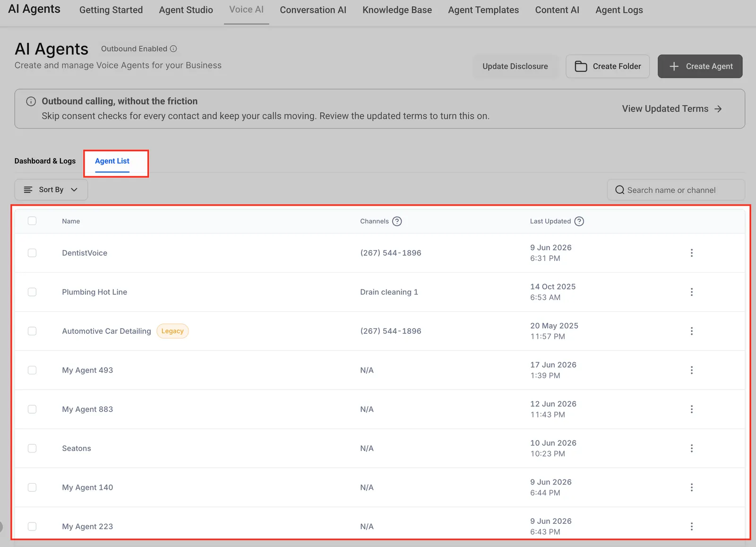
Task: Click the Channels help question icon
Action: coord(397,221)
